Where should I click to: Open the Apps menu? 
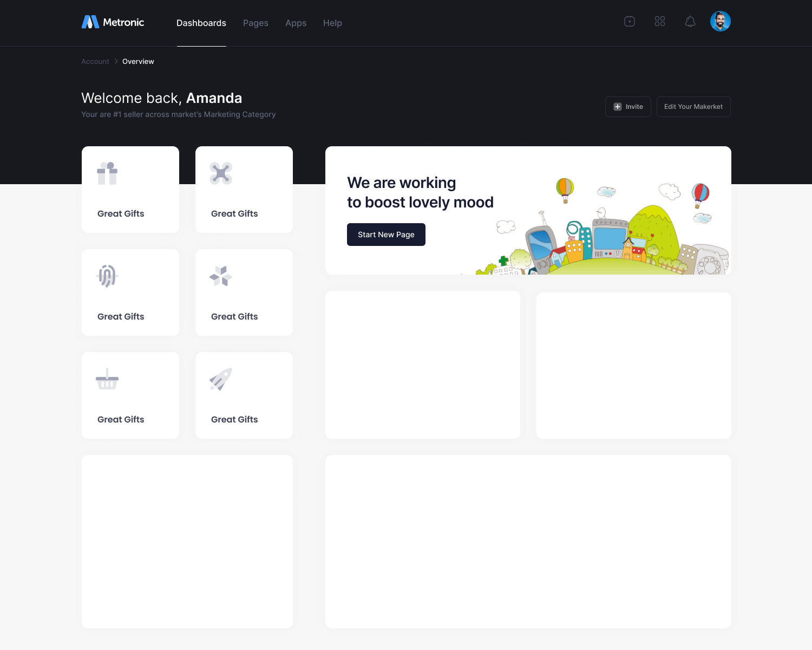point(296,23)
